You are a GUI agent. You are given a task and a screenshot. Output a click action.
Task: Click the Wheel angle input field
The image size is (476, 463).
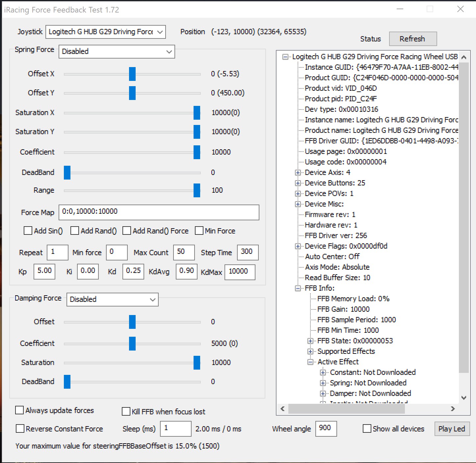pos(326,429)
